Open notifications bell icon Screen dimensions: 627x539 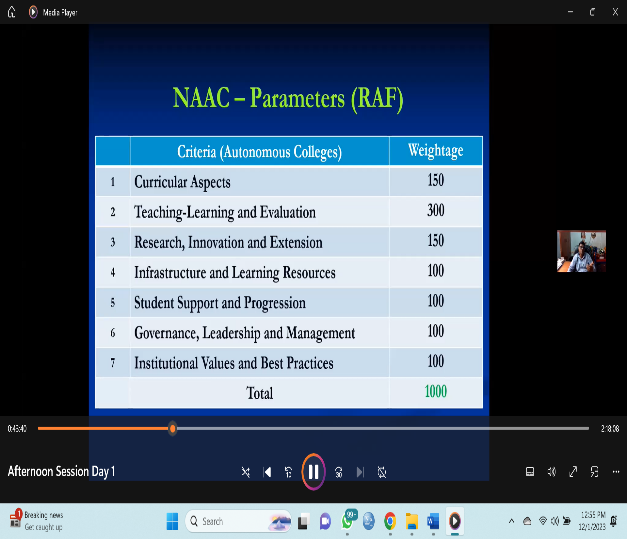coord(614,521)
